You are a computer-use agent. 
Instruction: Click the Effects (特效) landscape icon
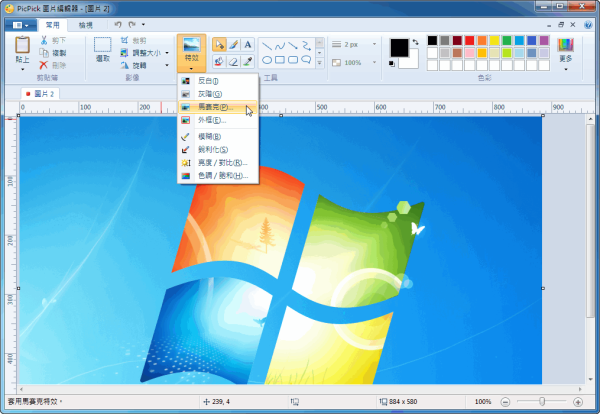[x=191, y=44]
